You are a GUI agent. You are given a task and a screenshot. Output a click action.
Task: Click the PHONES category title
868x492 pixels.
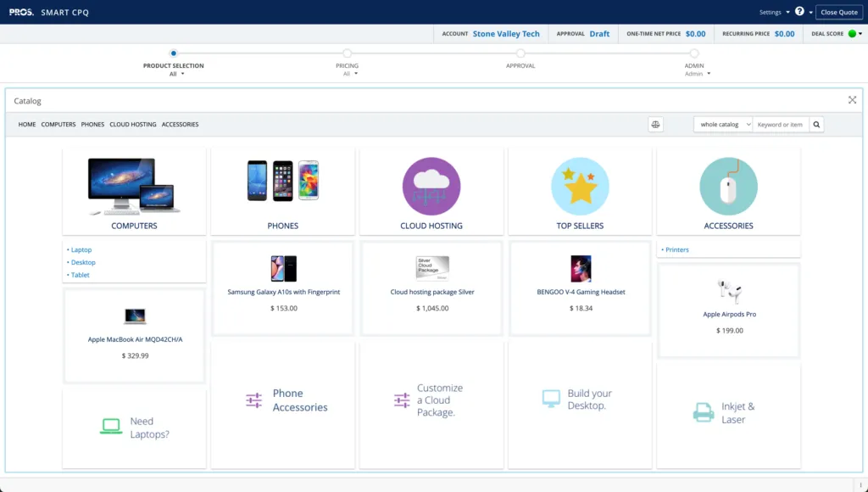(283, 226)
